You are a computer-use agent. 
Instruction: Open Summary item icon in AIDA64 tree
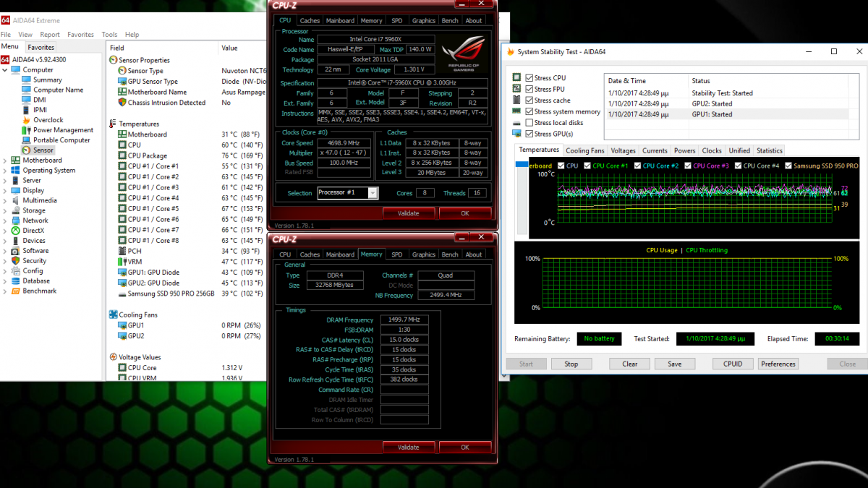coord(26,80)
